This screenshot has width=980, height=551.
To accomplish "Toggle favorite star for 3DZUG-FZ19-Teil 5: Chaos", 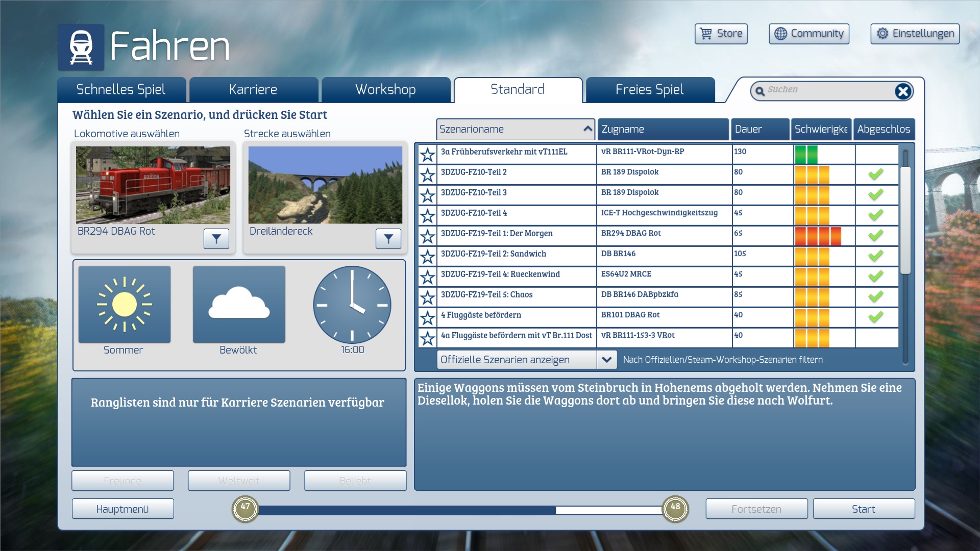I will coord(427,297).
